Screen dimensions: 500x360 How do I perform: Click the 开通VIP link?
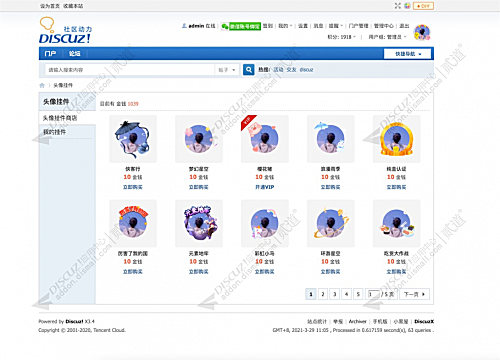click(265, 187)
